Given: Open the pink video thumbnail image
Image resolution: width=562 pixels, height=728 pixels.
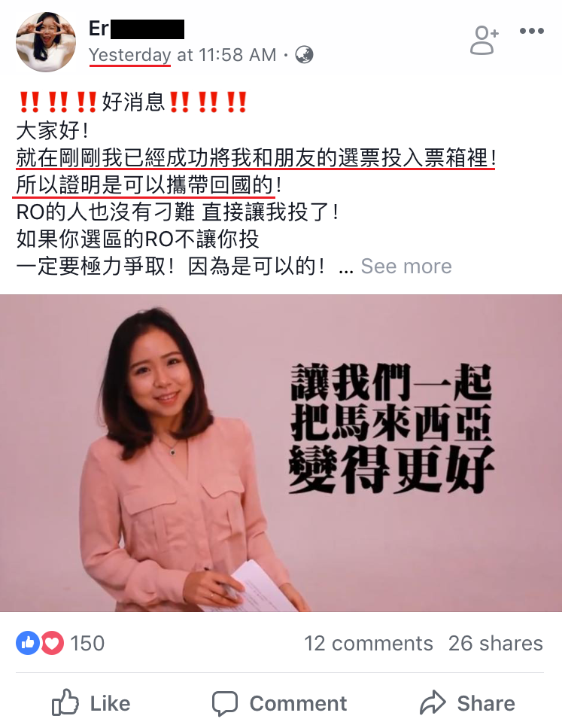Looking at the screenshot, I should click(281, 453).
